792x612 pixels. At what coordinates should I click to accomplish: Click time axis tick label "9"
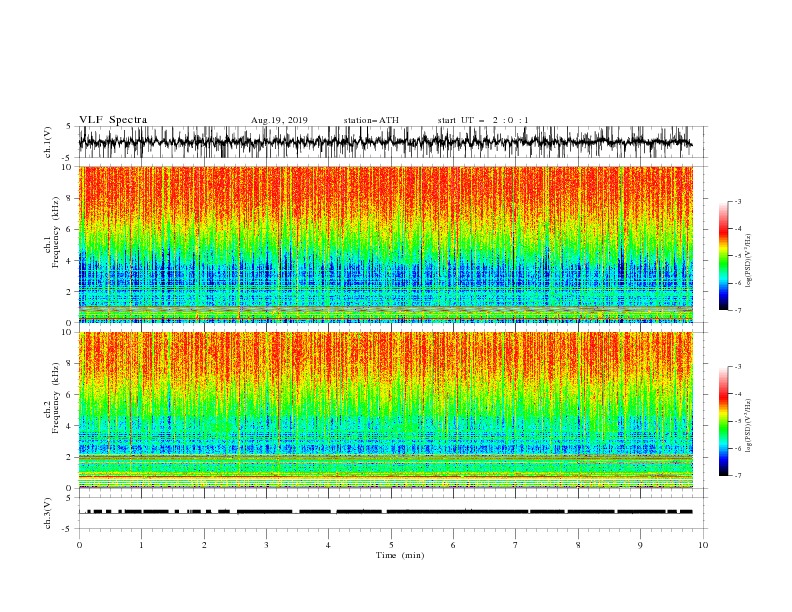click(x=640, y=545)
